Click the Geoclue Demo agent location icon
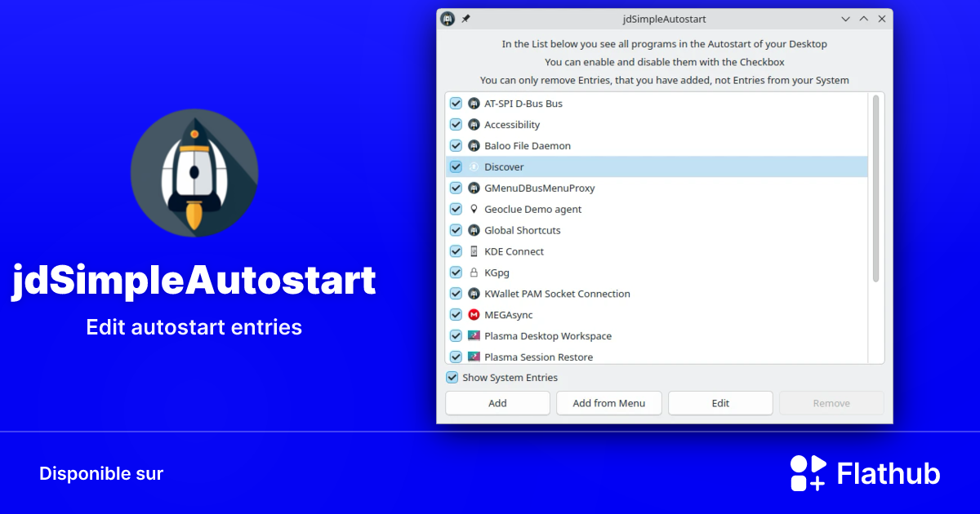The height and width of the screenshot is (514, 980). click(474, 209)
